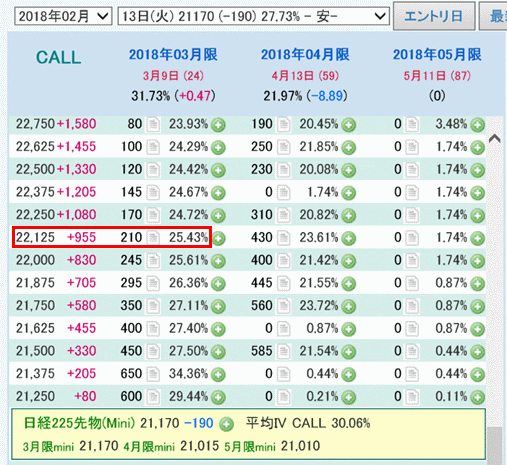Image resolution: width=507 pixels, height=465 pixels.
Task: Click the エントリ日 button
Action: coord(434,16)
